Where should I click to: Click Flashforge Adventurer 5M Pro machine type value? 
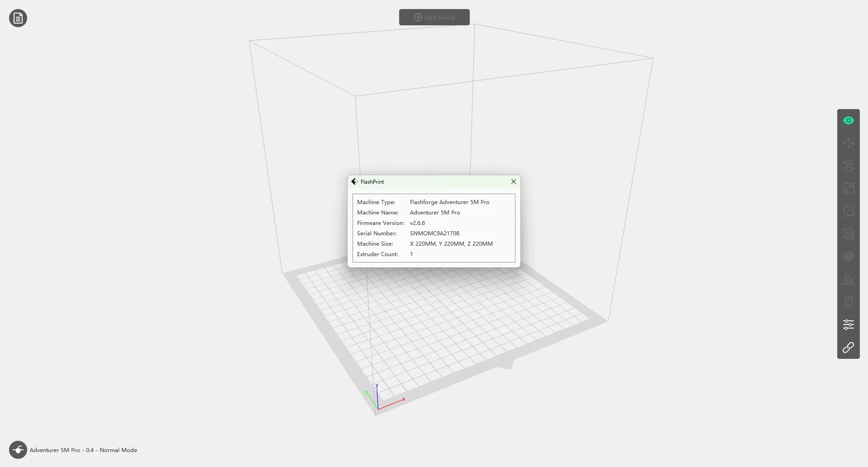[449, 202]
